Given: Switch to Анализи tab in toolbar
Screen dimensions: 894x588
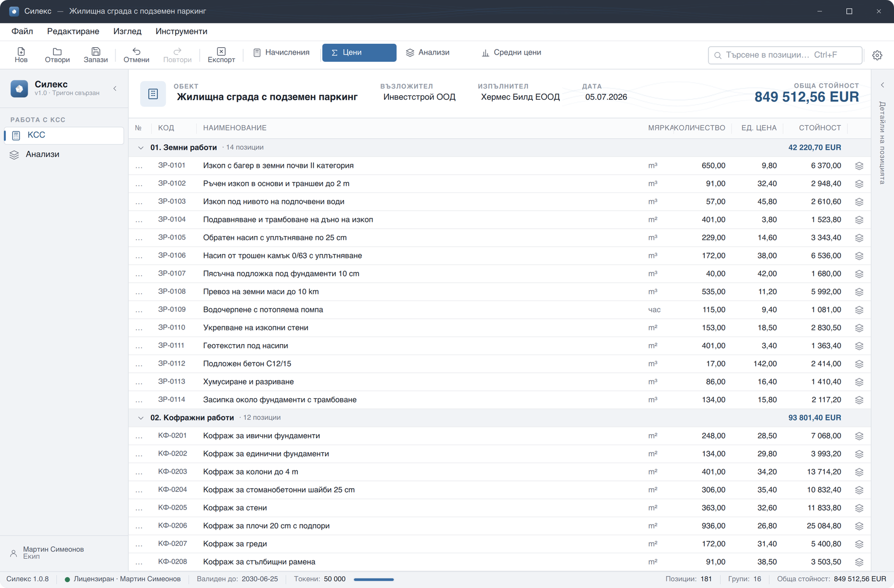Looking at the screenshot, I should point(428,53).
